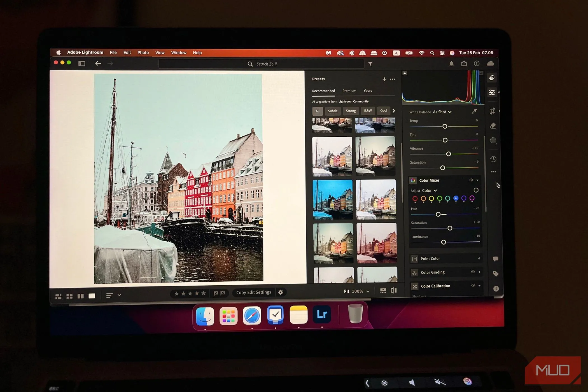Toggle the left panel sidebar icon

tap(81, 64)
